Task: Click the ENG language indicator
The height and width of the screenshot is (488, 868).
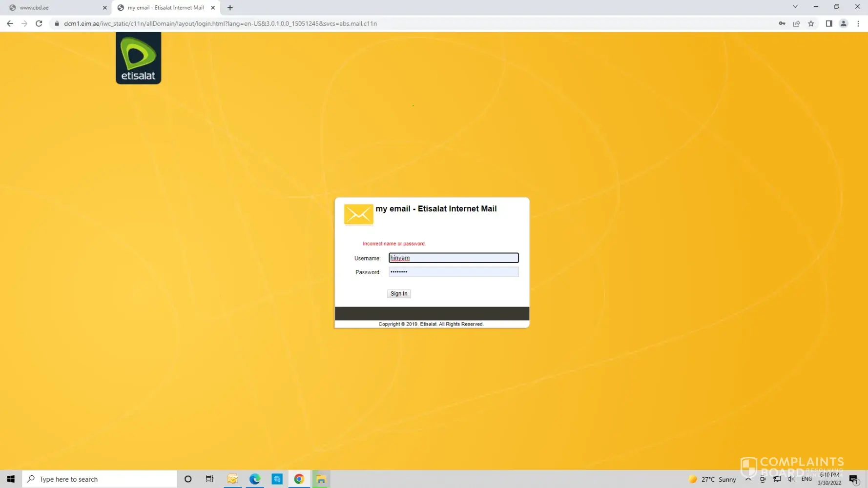Action: tap(807, 479)
